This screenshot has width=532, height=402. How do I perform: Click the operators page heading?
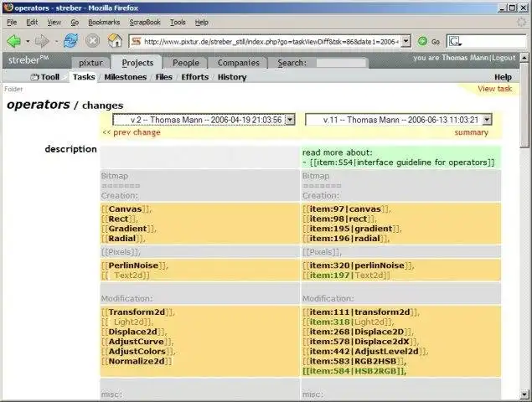[39, 105]
